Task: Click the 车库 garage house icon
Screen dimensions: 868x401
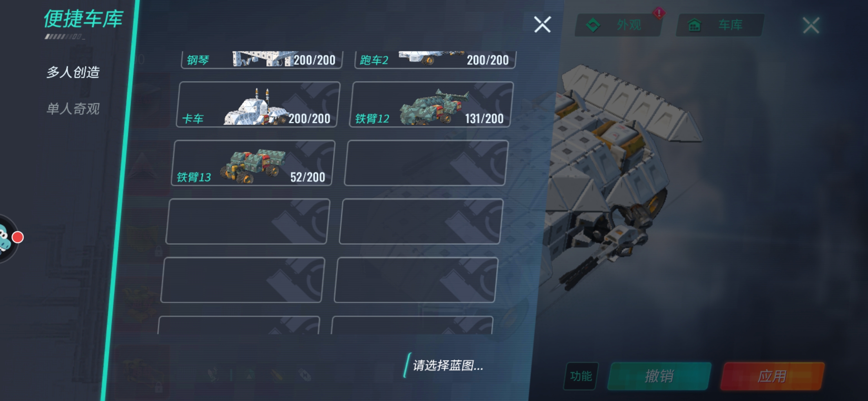Action: (x=694, y=25)
